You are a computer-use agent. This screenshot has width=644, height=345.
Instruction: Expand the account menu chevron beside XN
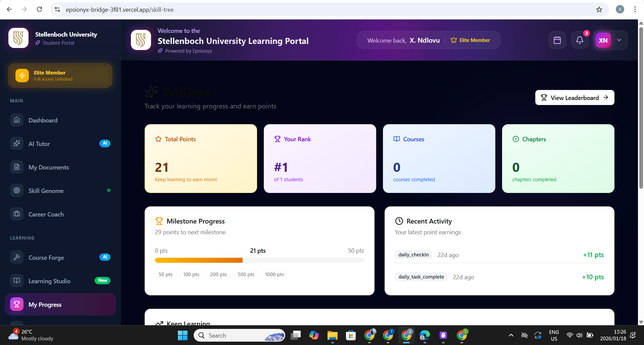(619, 40)
